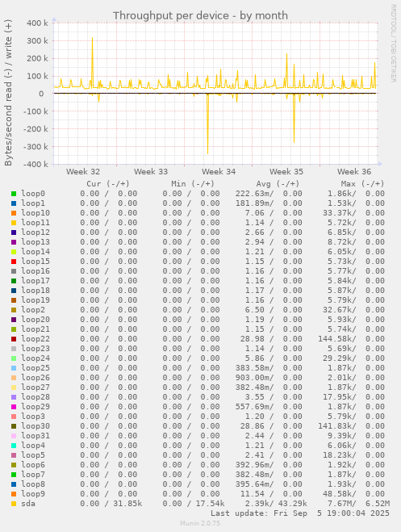Click the 'loop9' legend label

[33, 494]
